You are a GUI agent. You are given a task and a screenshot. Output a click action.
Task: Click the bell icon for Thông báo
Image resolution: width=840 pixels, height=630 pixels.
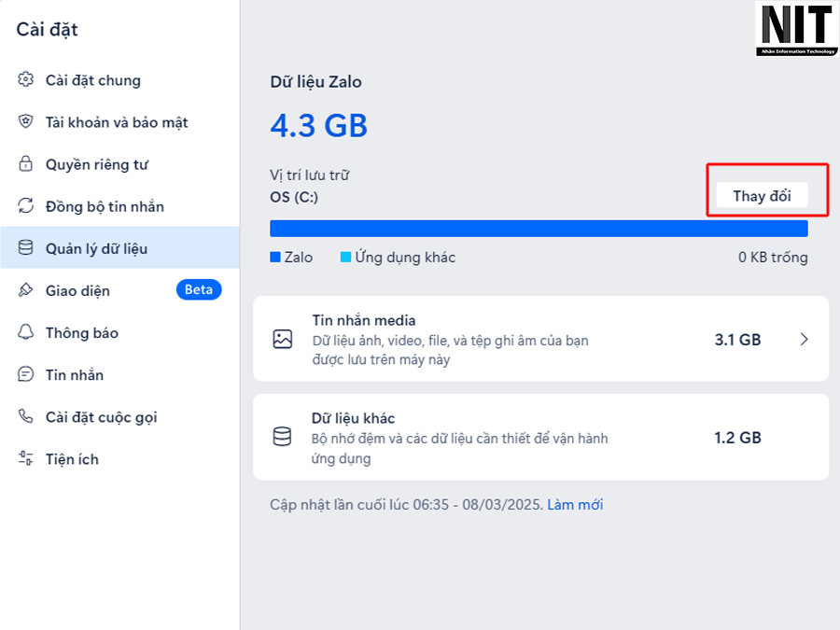pyautogui.click(x=25, y=332)
